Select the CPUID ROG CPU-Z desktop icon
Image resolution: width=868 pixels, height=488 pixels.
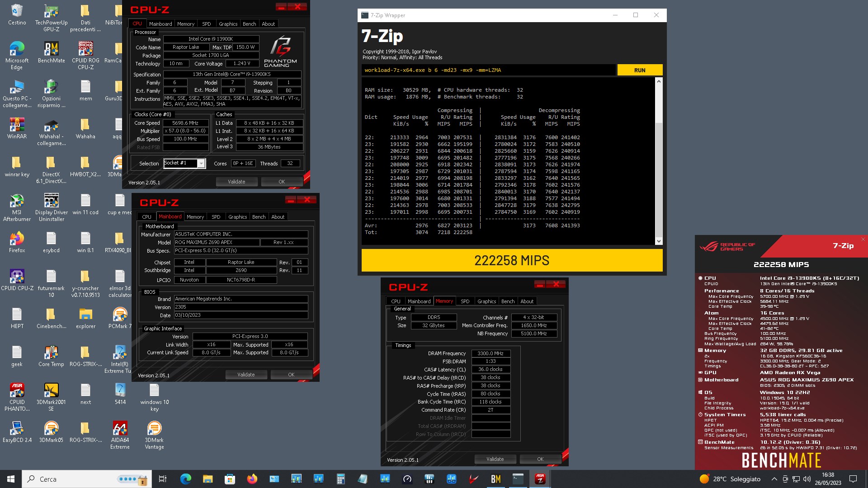[x=85, y=56]
